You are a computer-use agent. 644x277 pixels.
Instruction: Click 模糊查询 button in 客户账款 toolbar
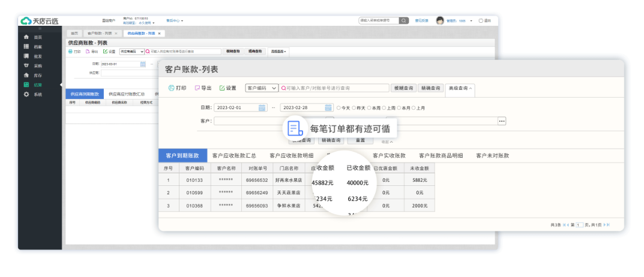[403, 88]
